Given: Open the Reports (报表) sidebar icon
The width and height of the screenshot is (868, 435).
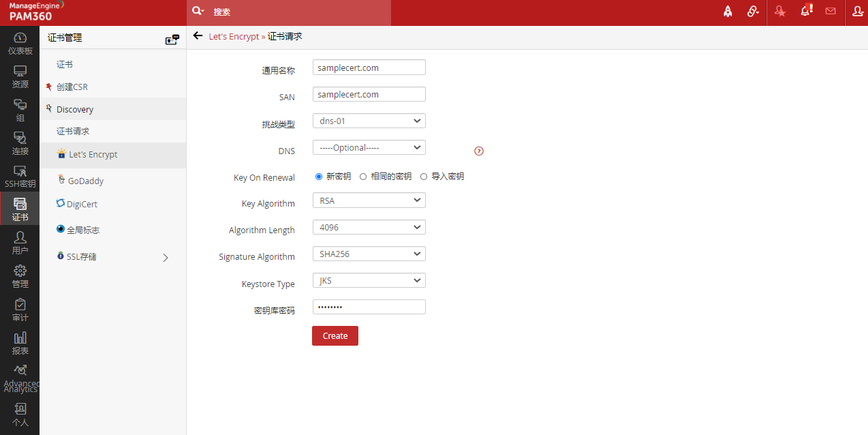Looking at the screenshot, I should (x=20, y=343).
